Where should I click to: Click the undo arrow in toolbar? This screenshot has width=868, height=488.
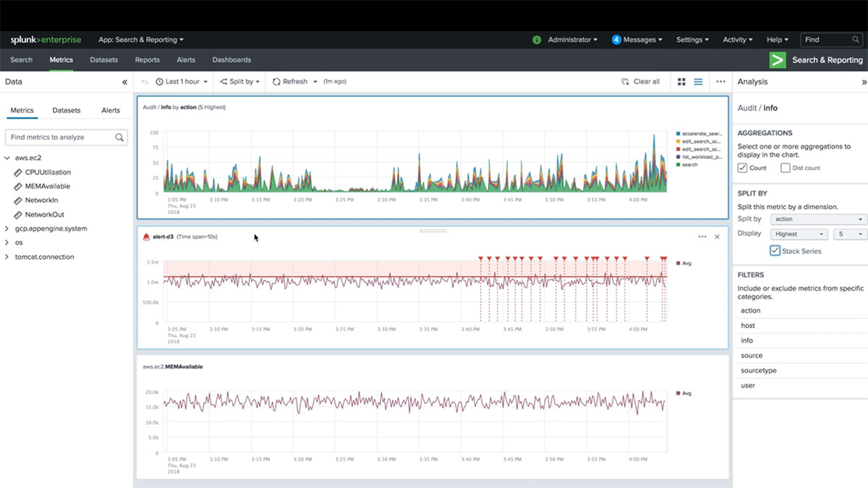(145, 82)
